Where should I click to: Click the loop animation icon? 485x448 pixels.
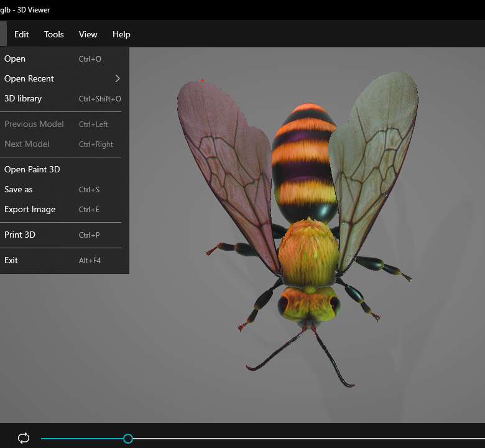pyautogui.click(x=24, y=438)
